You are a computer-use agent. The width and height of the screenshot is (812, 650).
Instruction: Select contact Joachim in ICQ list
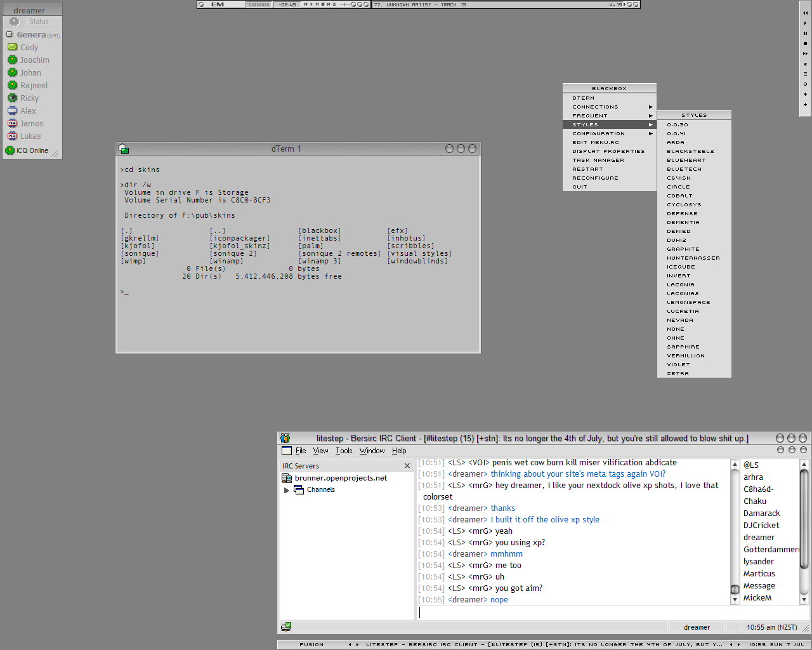34,60
